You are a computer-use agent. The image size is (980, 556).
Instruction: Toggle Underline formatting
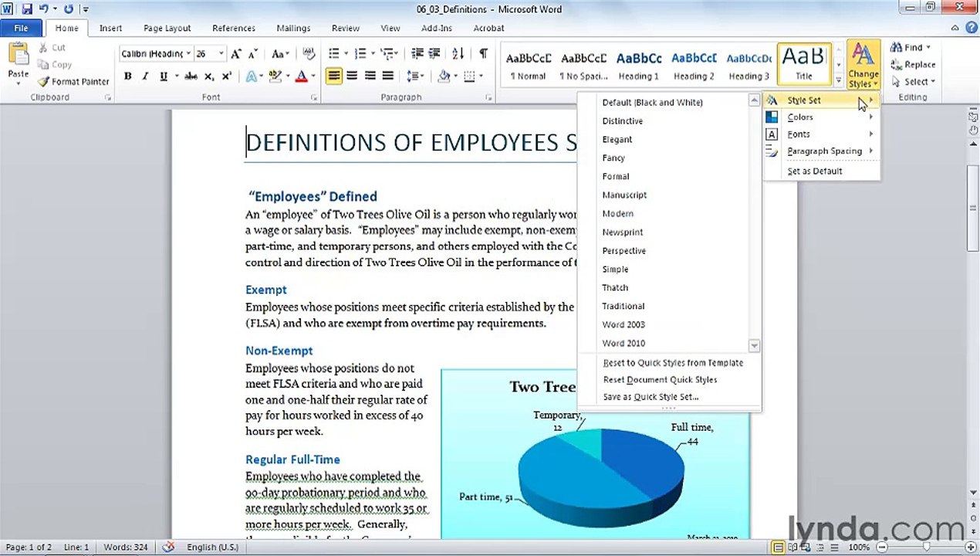click(163, 76)
